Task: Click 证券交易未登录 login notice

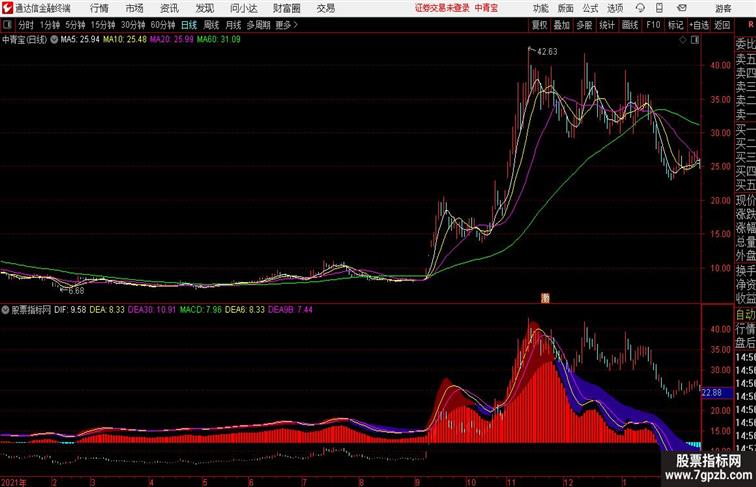Action: 442,8
